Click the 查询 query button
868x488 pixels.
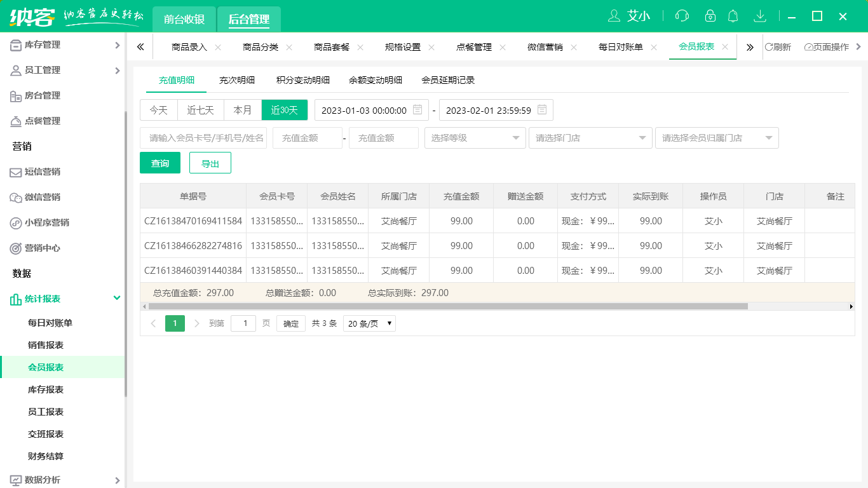(159, 163)
